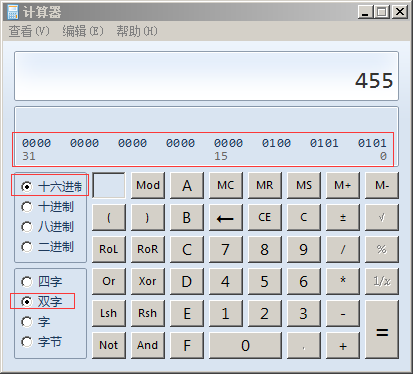Click the And bitwise button

(x=148, y=345)
